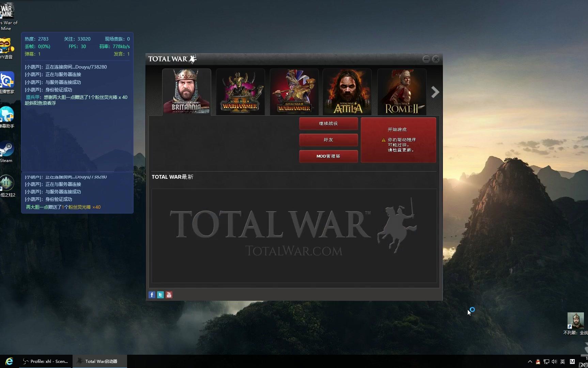Viewport: 588px width, 368px height.
Task: Open the 好友 friends button
Action: tap(328, 140)
